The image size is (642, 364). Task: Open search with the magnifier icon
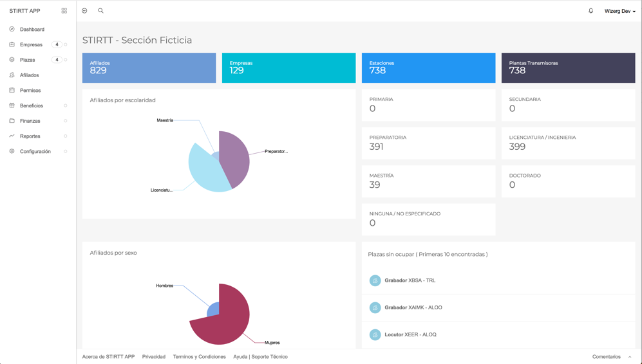pyautogui.click(x=100, y=11)
